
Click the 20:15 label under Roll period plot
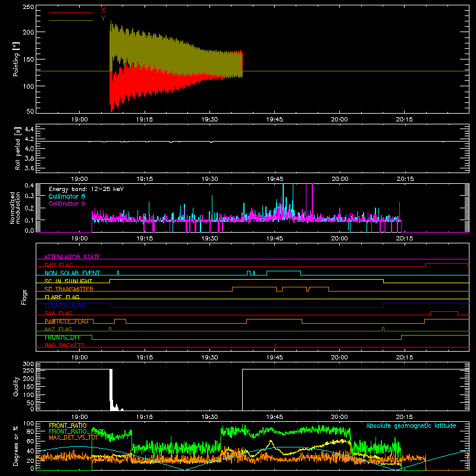[x=405, y=179]
